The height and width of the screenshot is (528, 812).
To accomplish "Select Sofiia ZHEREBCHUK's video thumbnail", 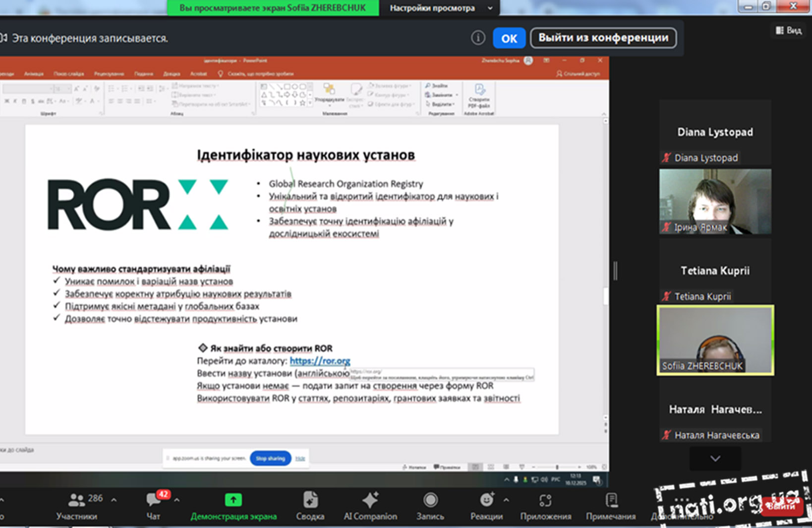I will [715, 340].
